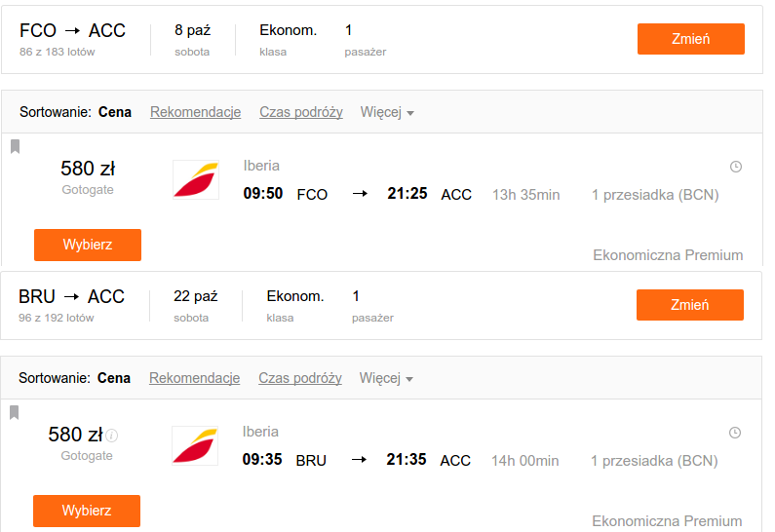
Task: Click Iberia logo on the BRU flight
Action: tap(195, 445)
